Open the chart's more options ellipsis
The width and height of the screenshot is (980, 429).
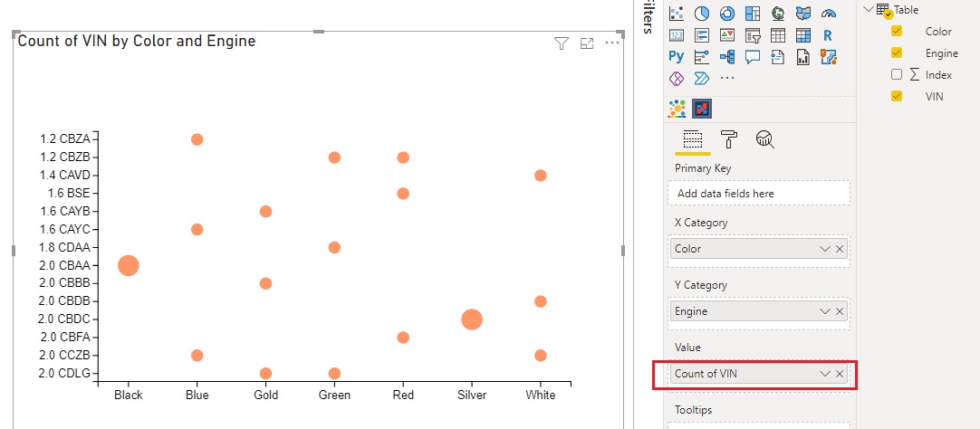[x=612, y=43]
